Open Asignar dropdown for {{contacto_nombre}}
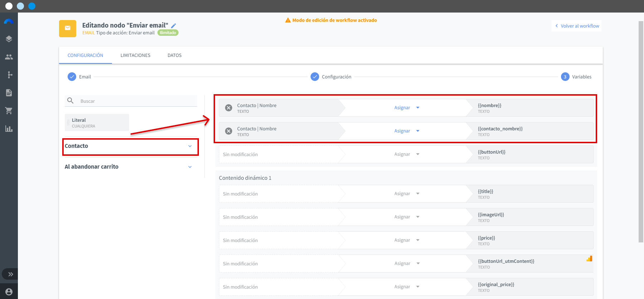Image resolution: width=644 pixels, height=299 pixels. click(x=407, y=131)
